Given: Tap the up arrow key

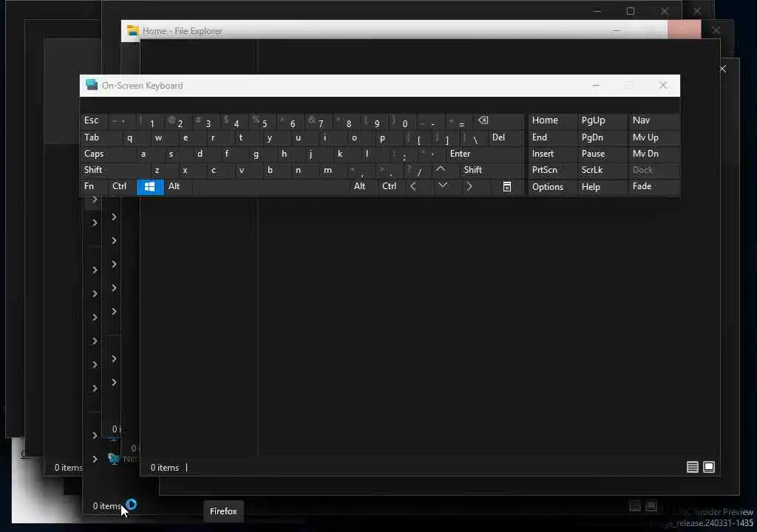Looking at the screenshot, I should pyautogui.click(x=441, y=170).
